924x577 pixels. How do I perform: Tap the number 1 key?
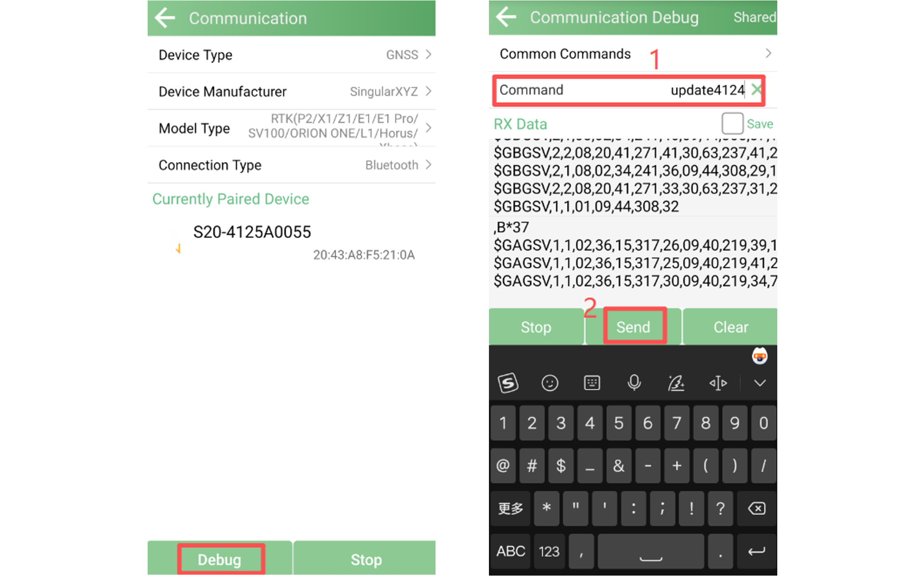pyautogui.click(x=503, y=423)
